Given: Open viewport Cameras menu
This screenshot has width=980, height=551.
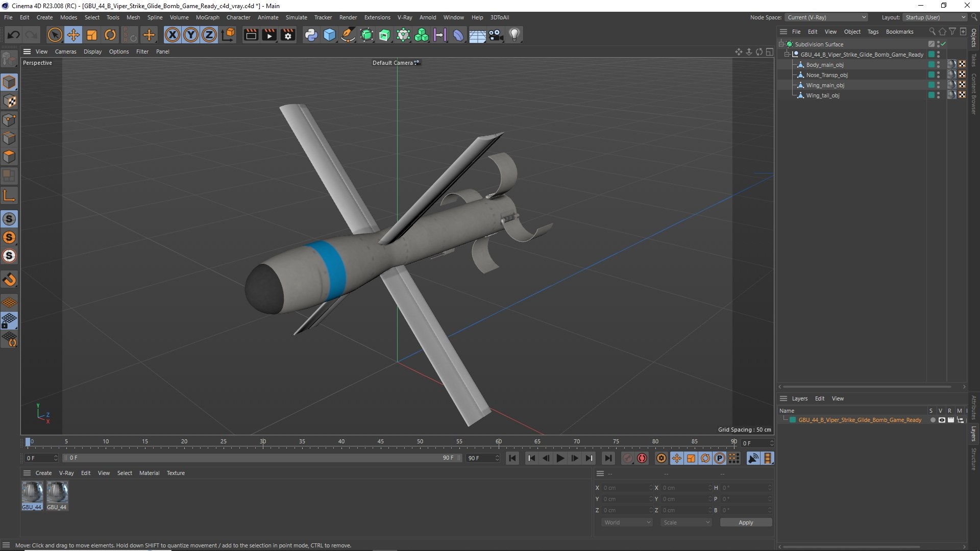Looking at the screenshot, I should (65, 52).
